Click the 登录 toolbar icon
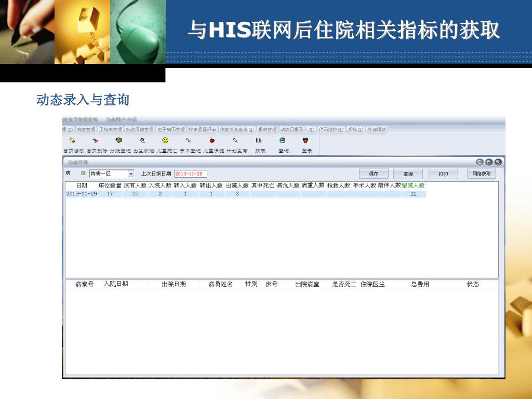Screen dimensions: 532x399 [x=306, y=141]
